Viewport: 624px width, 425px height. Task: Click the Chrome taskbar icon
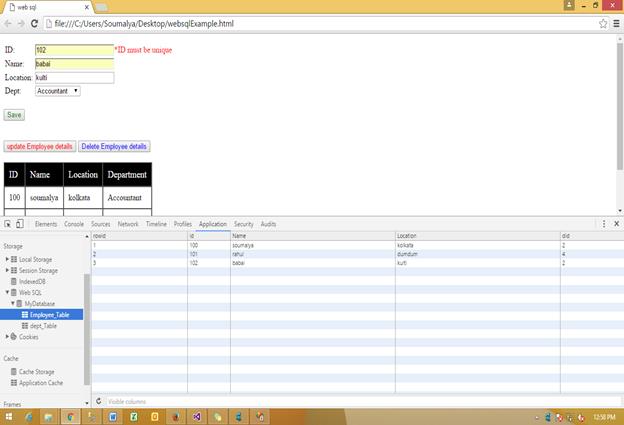[70, 417]
